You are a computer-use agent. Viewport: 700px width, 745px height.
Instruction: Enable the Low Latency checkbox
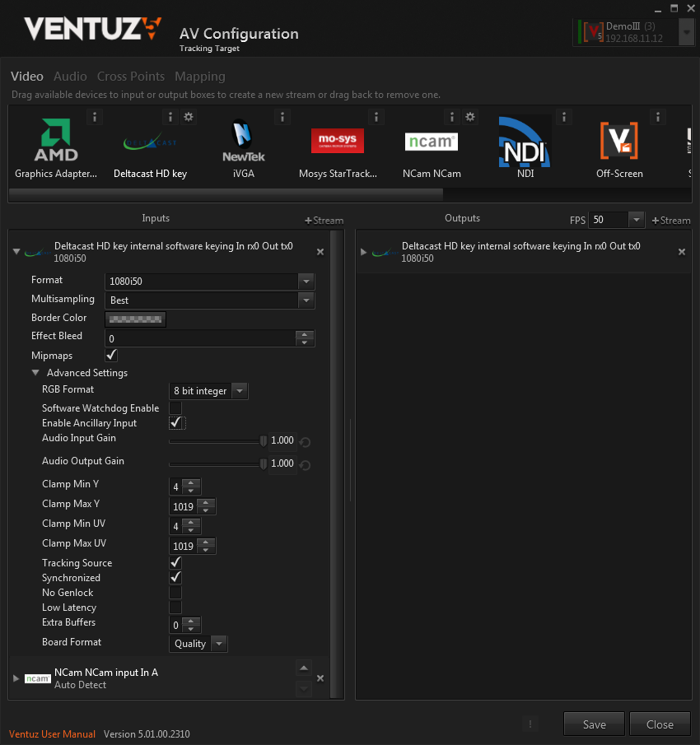175,608
